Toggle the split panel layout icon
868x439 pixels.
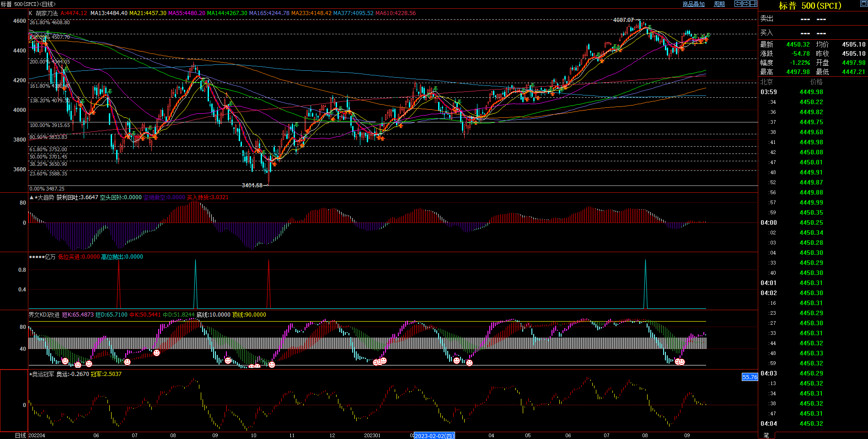753,4
